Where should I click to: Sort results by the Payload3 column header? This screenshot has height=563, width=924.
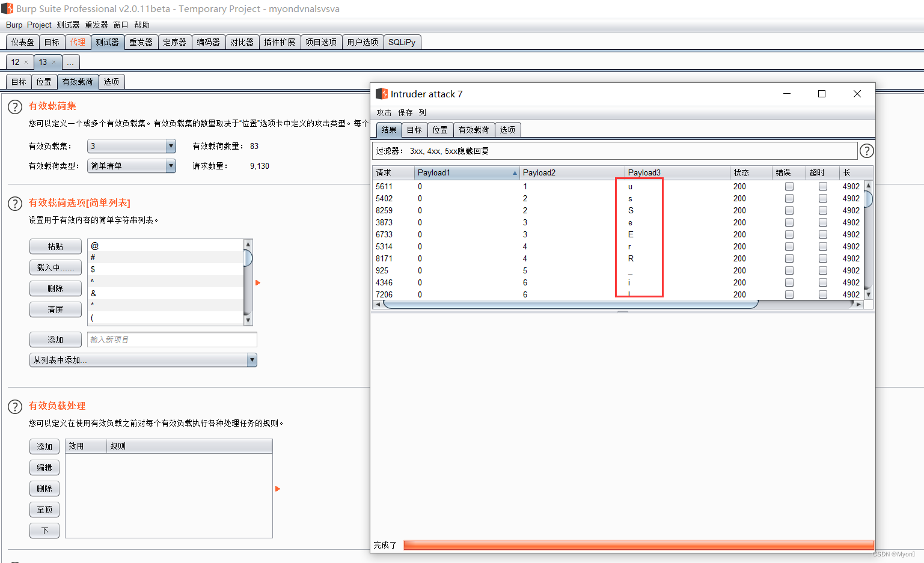[x=677, y=172]
